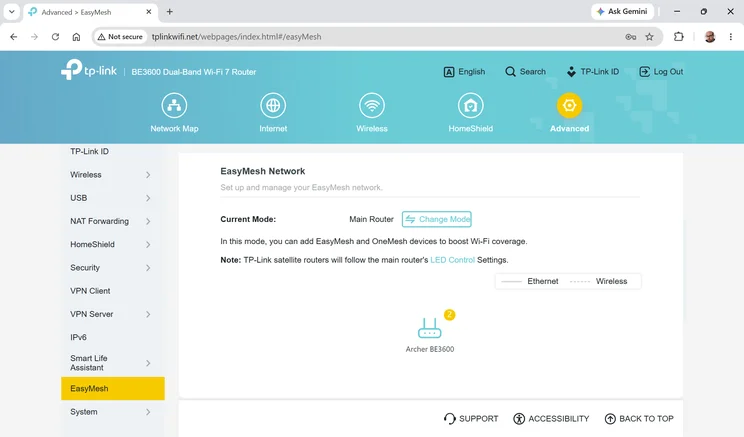Open the password key icon in address bar
744x437 pixels.
coord(631,37)
